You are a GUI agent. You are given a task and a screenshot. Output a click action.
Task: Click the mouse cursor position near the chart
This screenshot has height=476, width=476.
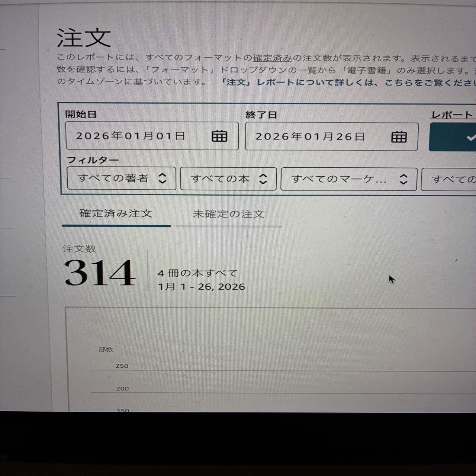click(391, 278)
